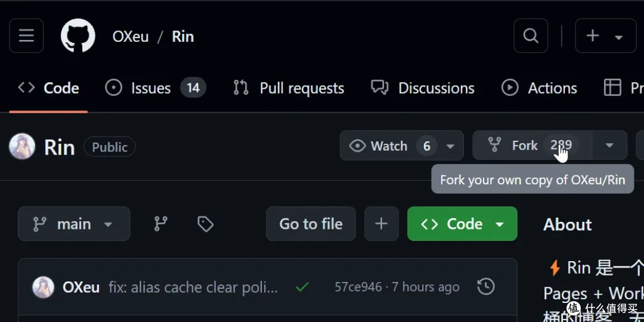Screen dimensions: 644x322
Task: Open the main branch selector dropdown
Action: (74, 224)
